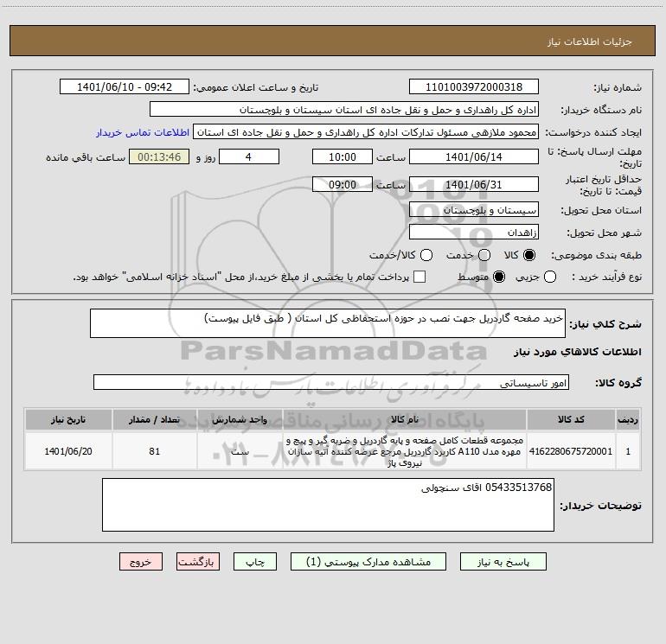Viewport: 666px width, 644px height.
Task: Click the validity time field 09:00
Action: pos(343,185)
